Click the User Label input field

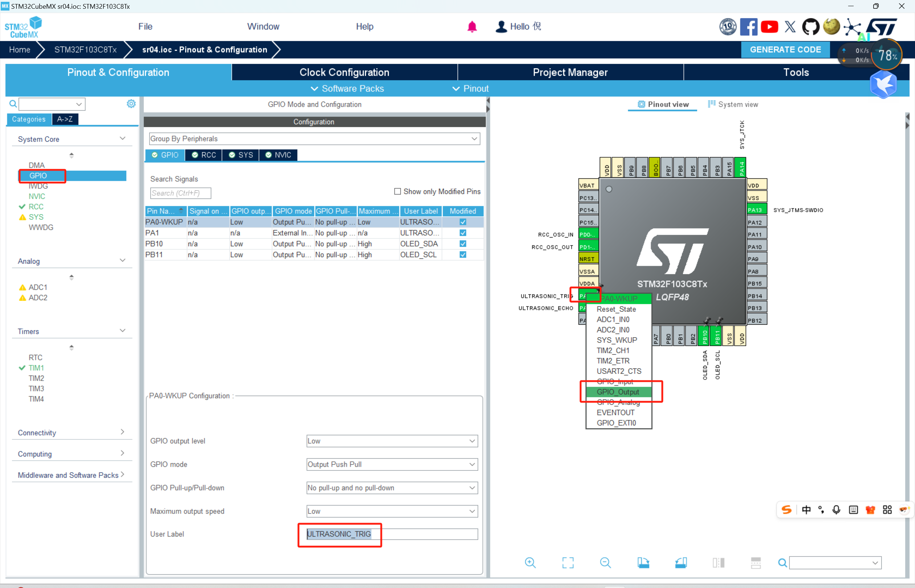(x=392, y=534)
